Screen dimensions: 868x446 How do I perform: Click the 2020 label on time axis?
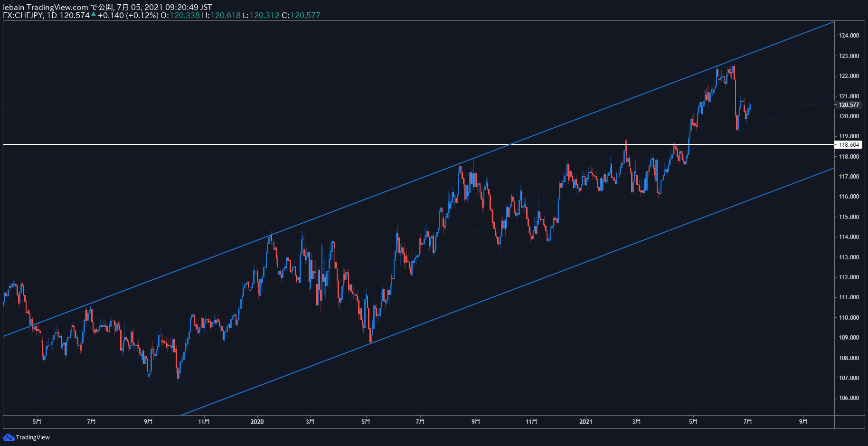click(257, 422)
